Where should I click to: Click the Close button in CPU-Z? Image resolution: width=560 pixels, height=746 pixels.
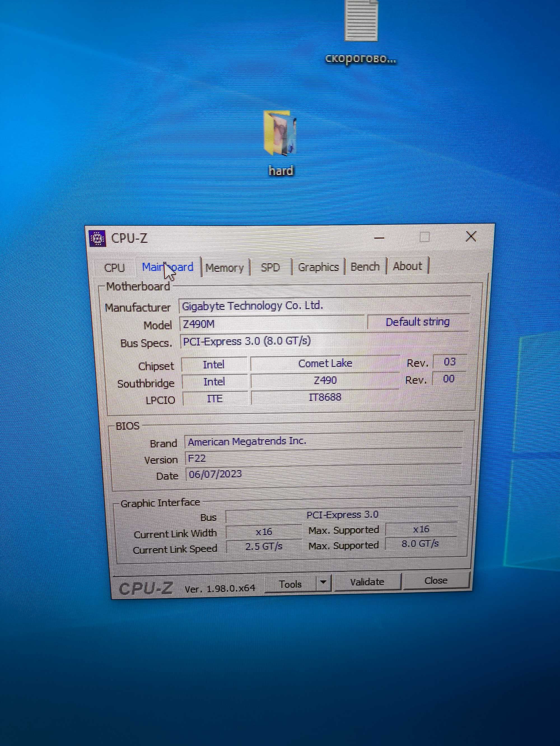[436, 581]
